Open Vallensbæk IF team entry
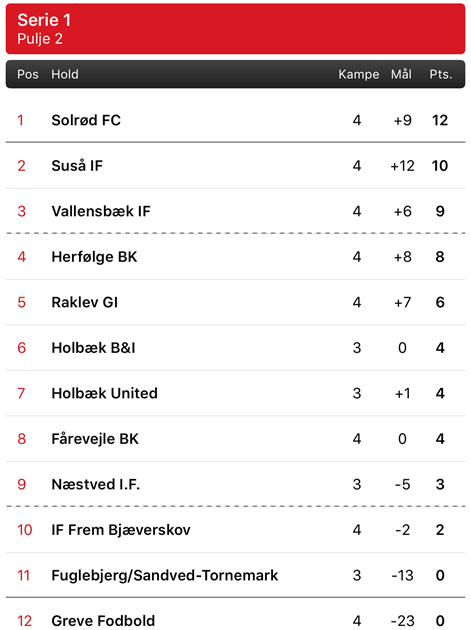 (236, 211)
